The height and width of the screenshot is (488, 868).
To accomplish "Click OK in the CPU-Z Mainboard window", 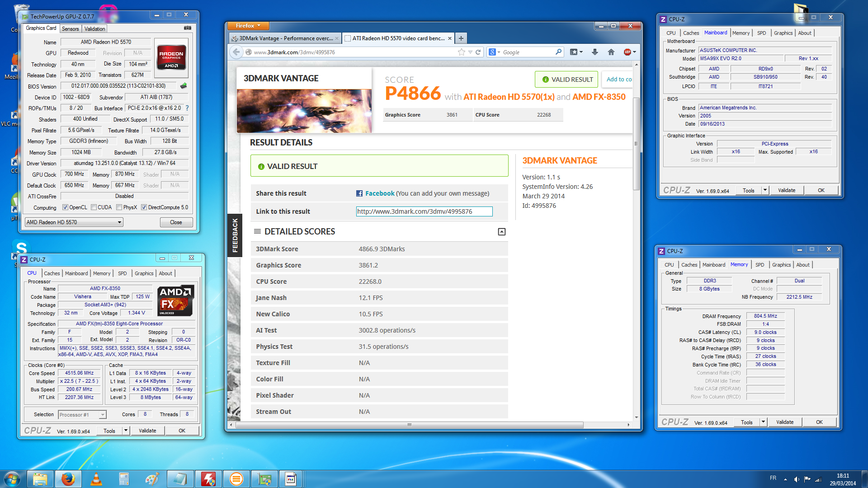I will (x=821, y=190).
